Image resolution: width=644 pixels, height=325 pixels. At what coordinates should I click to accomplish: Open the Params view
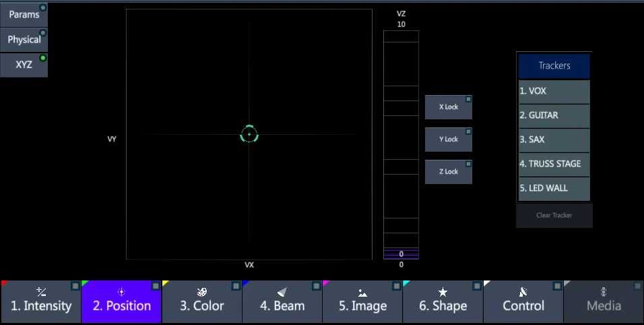click(x=24, y=14)
